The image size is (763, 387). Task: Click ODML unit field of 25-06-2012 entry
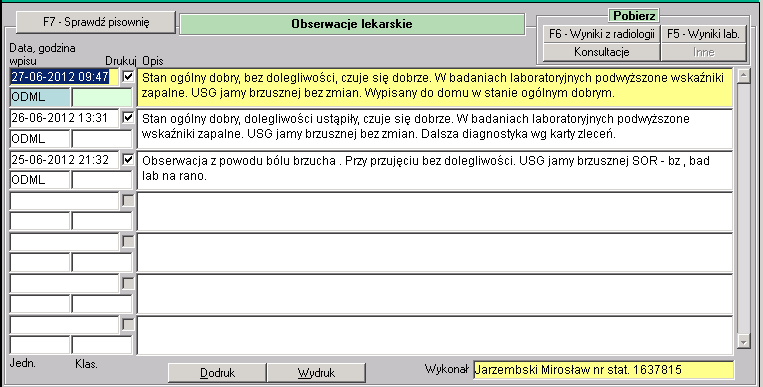coord(40,180)
